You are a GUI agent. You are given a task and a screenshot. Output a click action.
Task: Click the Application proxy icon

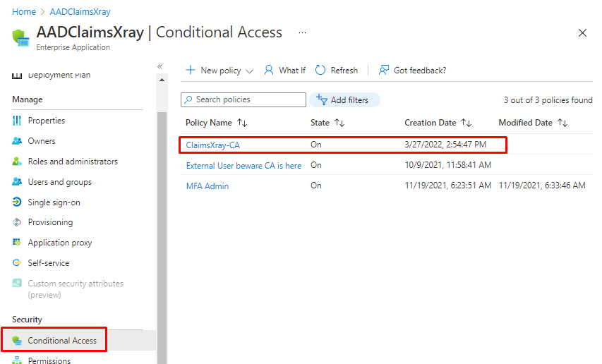(x=18, y=243)
